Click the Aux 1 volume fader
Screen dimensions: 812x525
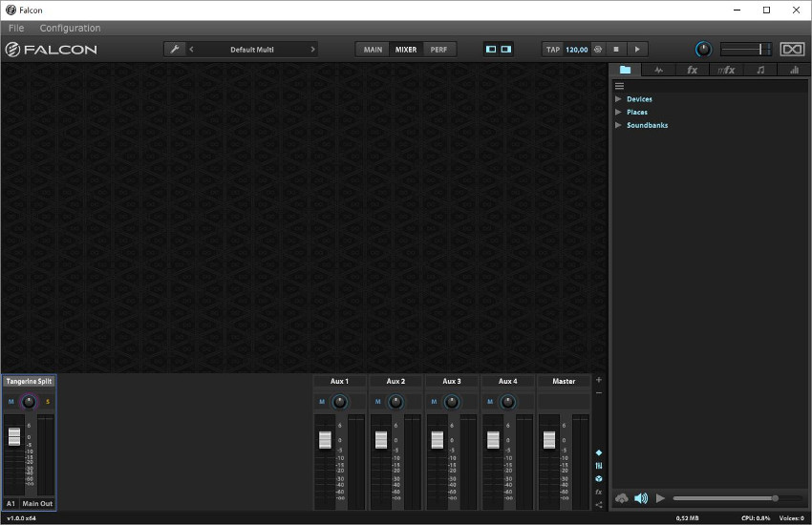(325, 440)
